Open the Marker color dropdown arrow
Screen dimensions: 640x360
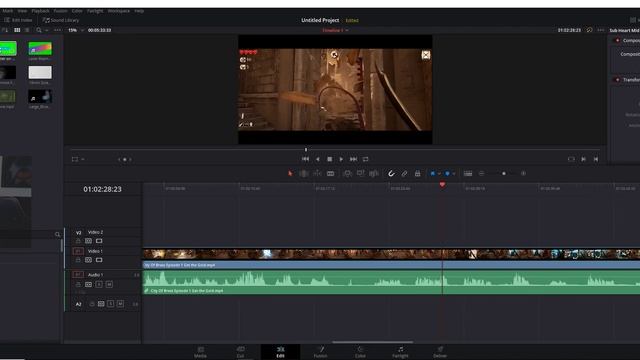(453, 173)
